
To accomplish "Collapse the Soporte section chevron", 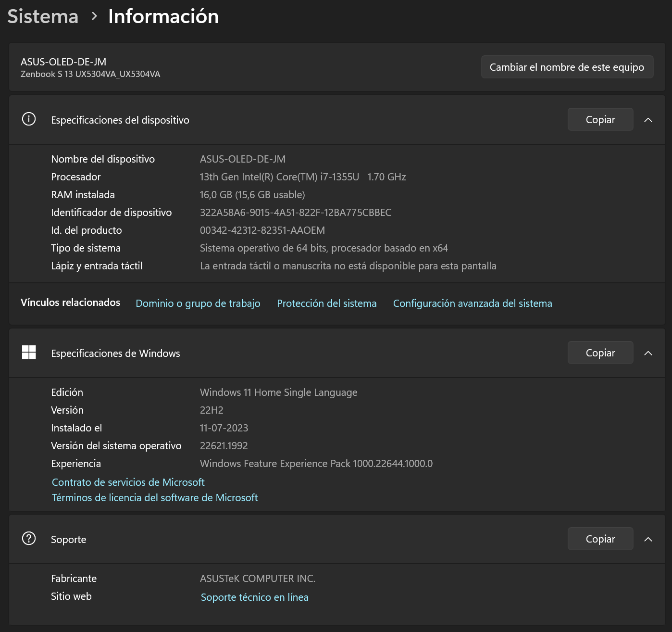I will tap(648, 539).
